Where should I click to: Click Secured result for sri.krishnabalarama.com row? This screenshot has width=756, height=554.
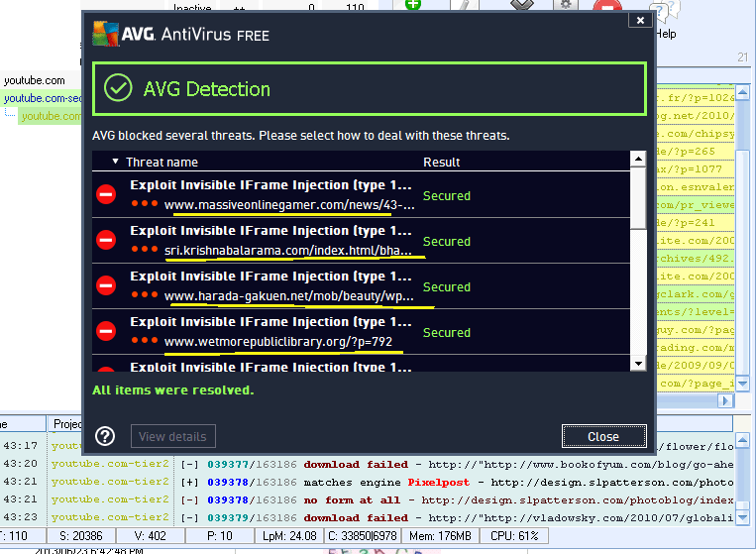(x=447, y=242)
